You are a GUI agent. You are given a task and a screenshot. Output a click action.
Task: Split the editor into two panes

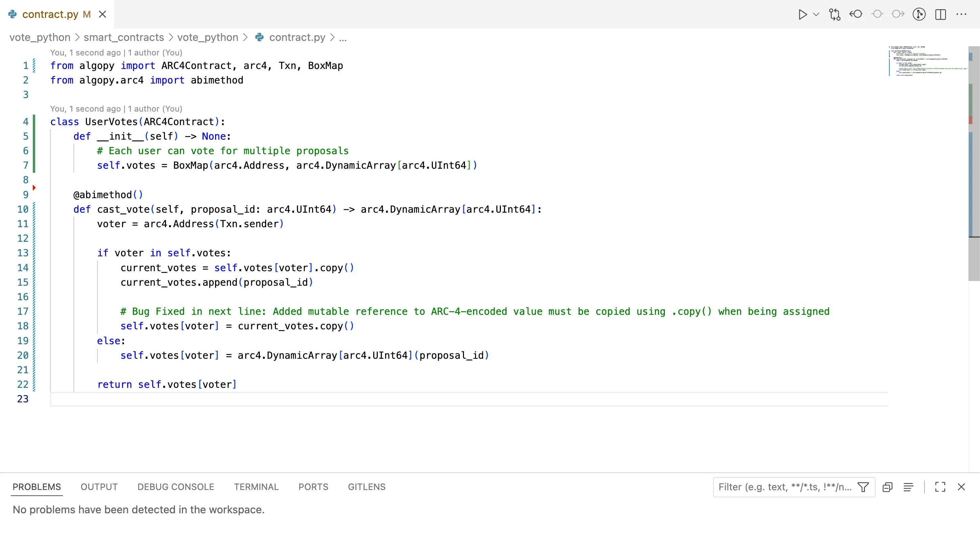941,15
